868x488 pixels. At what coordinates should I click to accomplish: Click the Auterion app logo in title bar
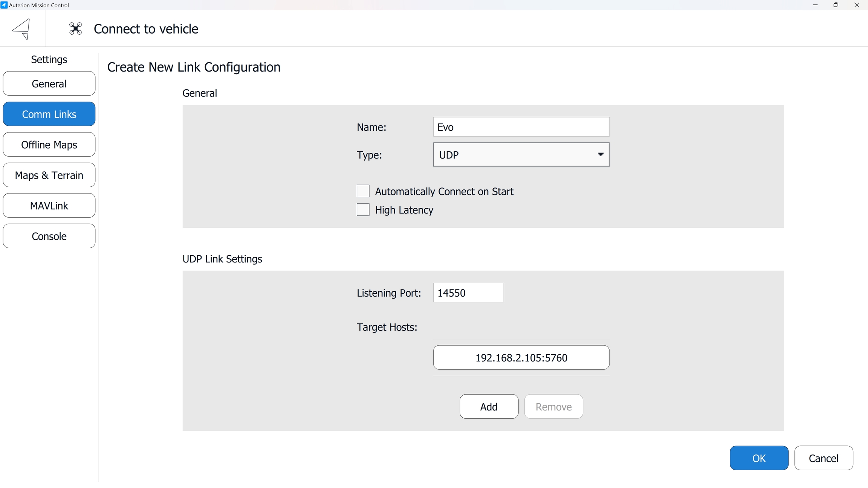[x=4, y=5]
